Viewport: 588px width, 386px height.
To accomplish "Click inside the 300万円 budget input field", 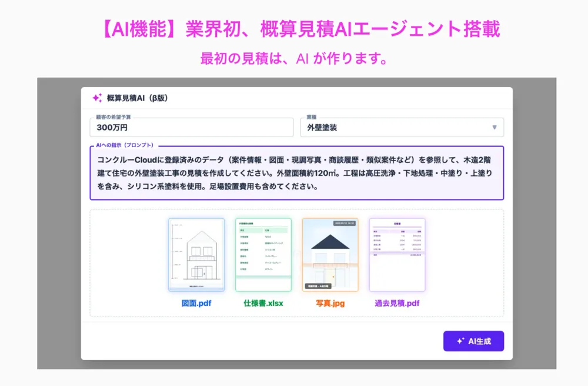I will [x=194, y=127].
